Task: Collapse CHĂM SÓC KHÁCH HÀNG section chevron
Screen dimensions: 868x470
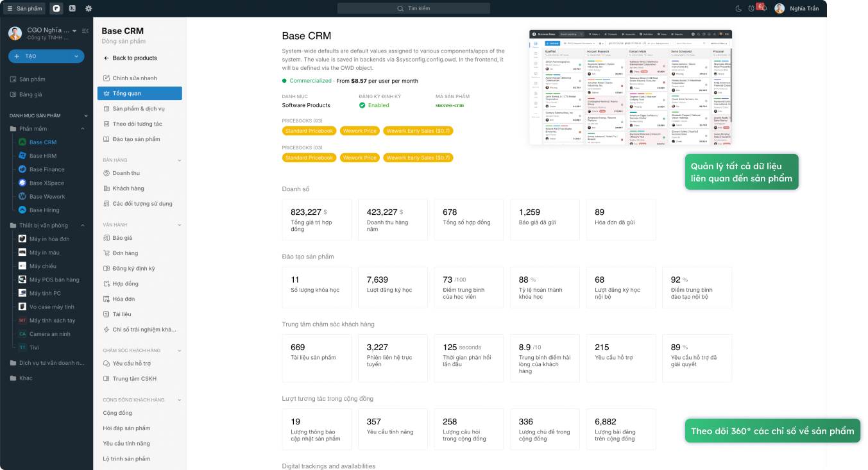Action: point(180,351)
